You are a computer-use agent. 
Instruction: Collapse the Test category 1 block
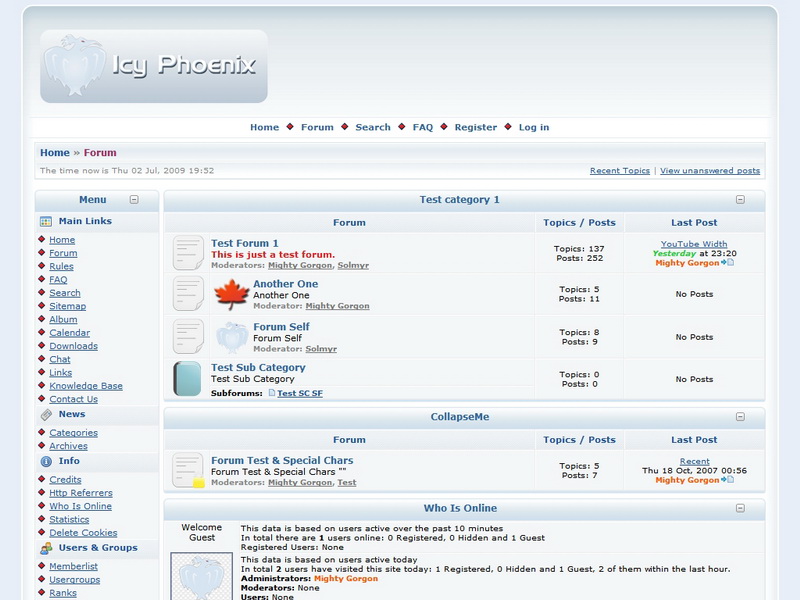coord(740,199)
